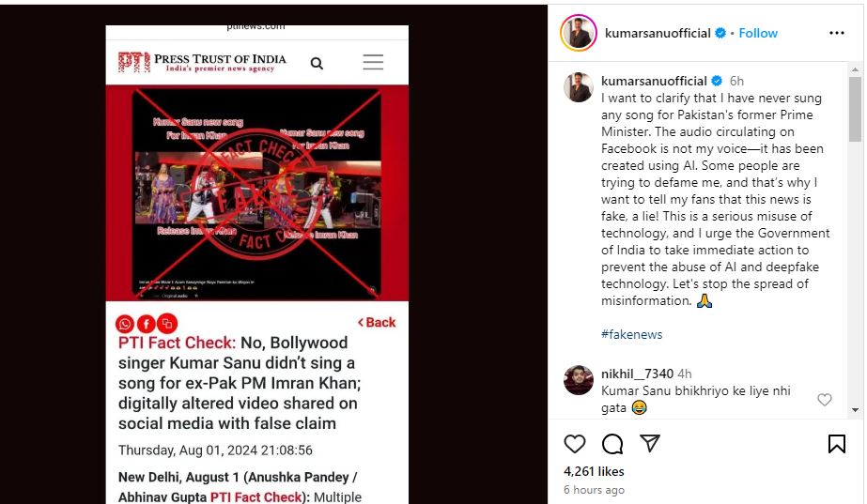Share the post with the paper plane icon
The height and width of the screenshot is (504, 867).
click(650, 443)
